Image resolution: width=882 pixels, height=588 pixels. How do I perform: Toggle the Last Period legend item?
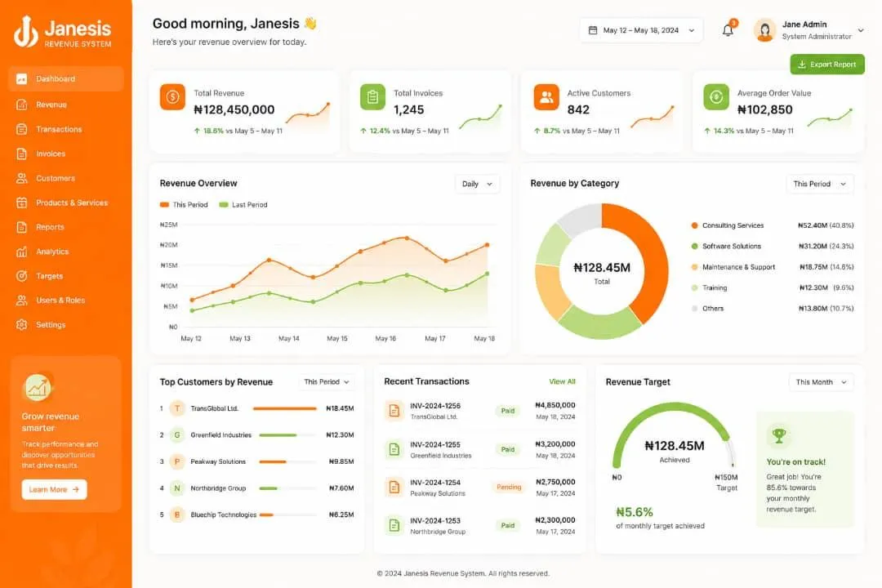[243, 205]
